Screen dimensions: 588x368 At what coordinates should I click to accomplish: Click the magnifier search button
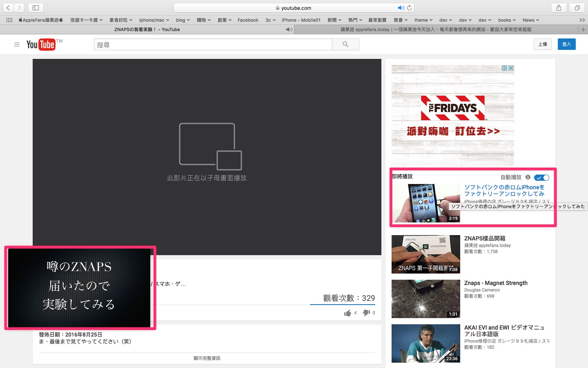click(345, 45)
